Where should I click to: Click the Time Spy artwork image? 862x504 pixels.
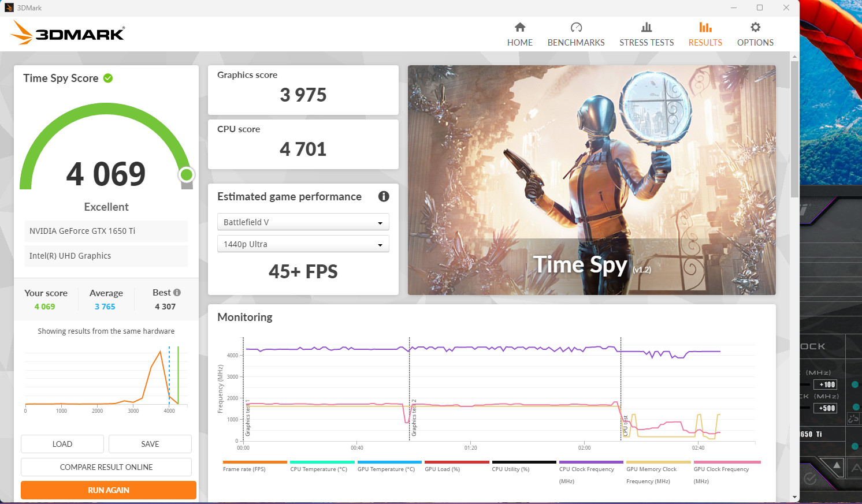[x=592, y=180]
